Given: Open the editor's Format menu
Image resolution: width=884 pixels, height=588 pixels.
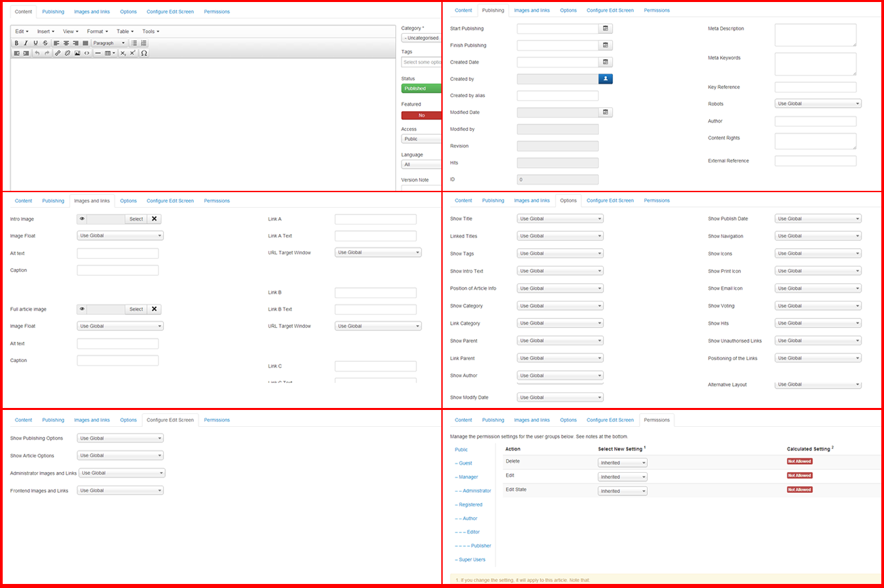Looking at the screenshot, I should point(97,32).
